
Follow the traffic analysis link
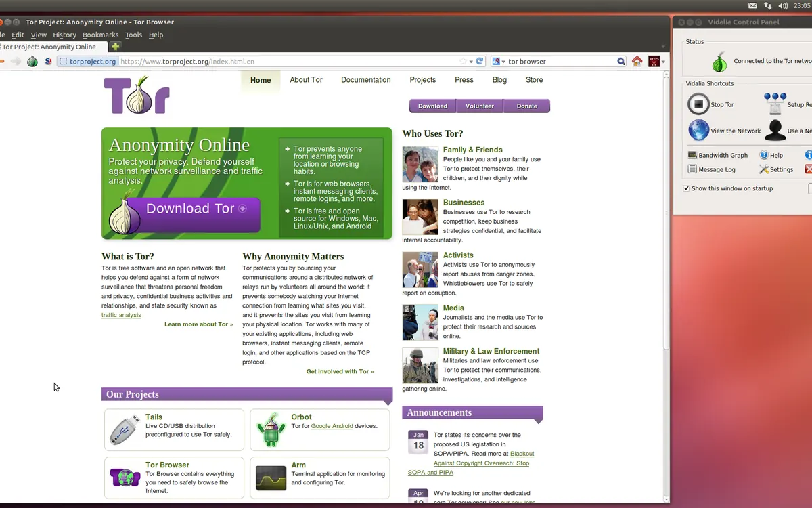point(121,315)
